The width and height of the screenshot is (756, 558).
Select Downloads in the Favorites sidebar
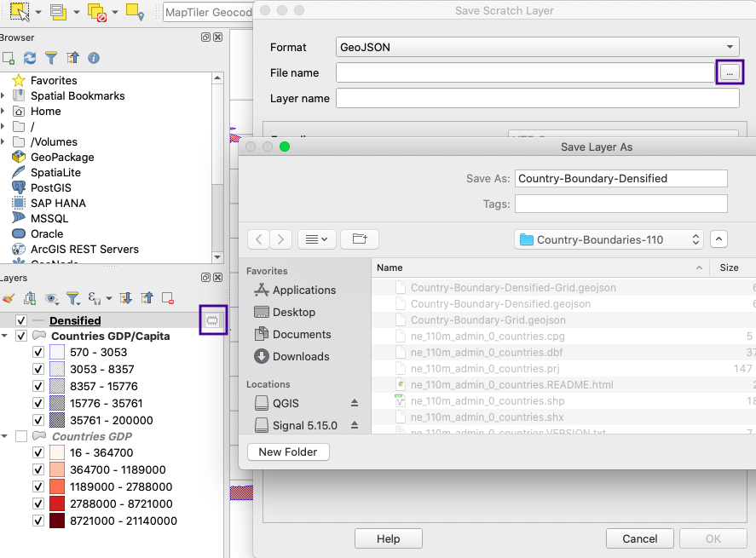coord(300,356)
